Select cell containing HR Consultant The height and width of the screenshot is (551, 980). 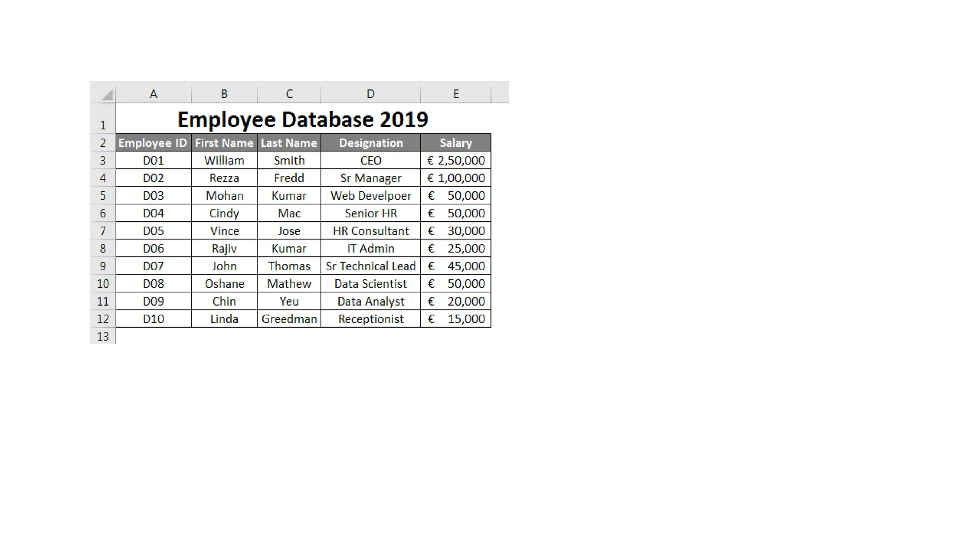click(x=371, y=231)
